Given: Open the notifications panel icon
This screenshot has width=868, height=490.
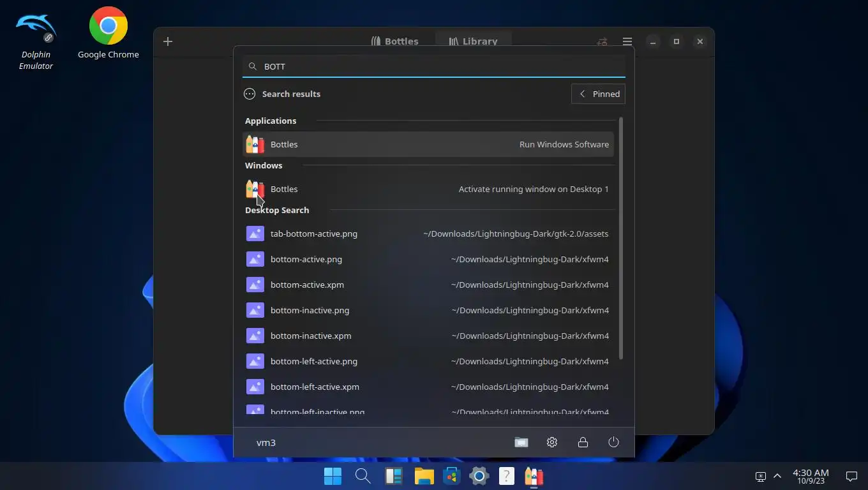Looking at the screenshot, I should [x=851, y=477].
